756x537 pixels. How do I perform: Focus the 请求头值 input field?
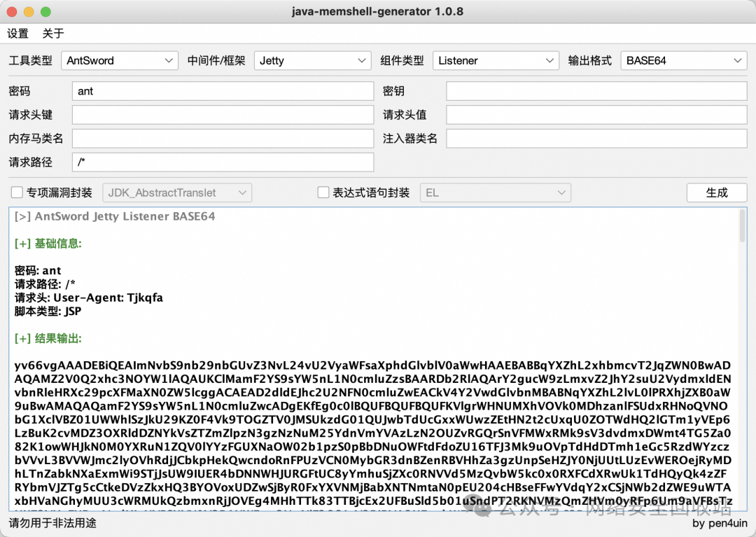click(x=596, y=115)
